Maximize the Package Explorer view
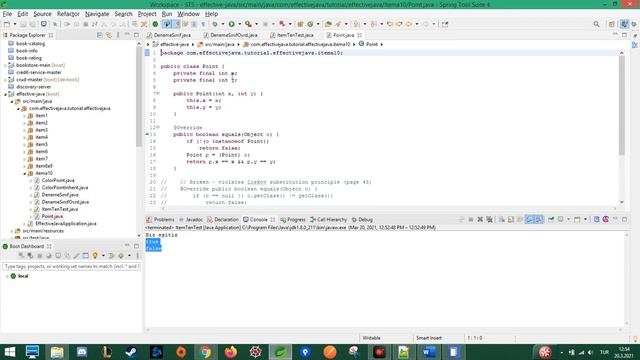Screen dimensions: 640x360 [x=136, y=35]
